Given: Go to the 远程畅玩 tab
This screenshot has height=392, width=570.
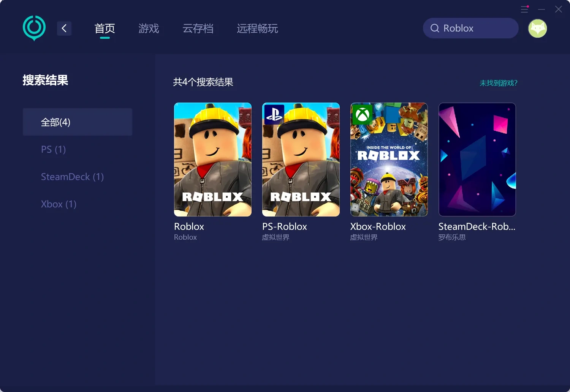Looking at the screenshot, I should 257,28.
